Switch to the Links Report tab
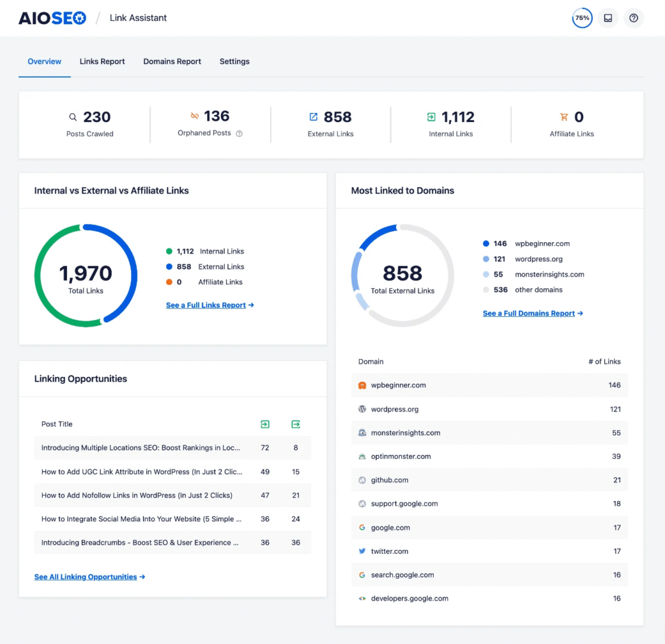The height and width of the screenshot is (644, 665). pos(102,61)
